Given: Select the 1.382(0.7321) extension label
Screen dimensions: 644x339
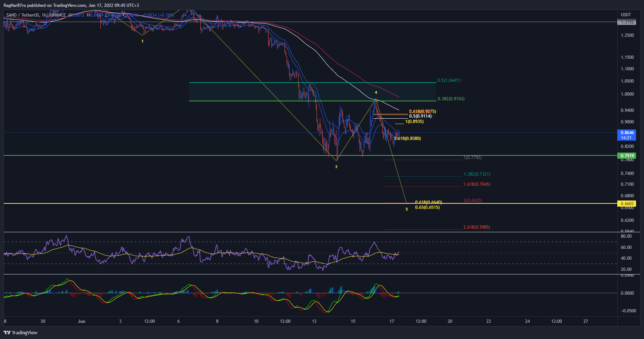Looking at the screenshot, I should pyautogui.click(x=477, y=174).
